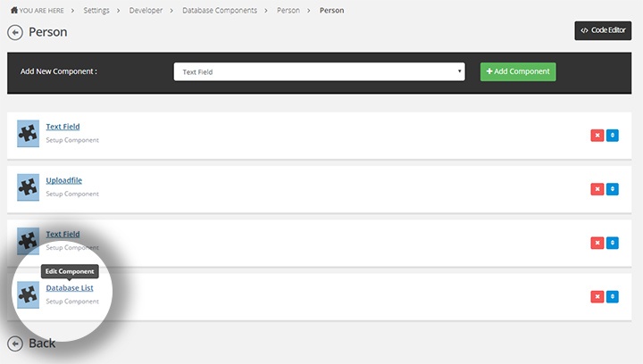Go to Settings in the breadcrumb
643x364 pixels.
tap(96, 10)
